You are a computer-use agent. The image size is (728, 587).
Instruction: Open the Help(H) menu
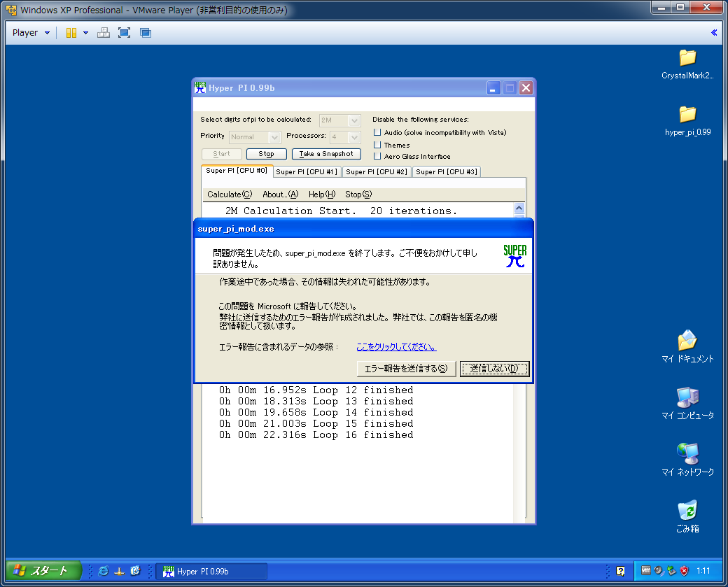[x=322, y=195]
